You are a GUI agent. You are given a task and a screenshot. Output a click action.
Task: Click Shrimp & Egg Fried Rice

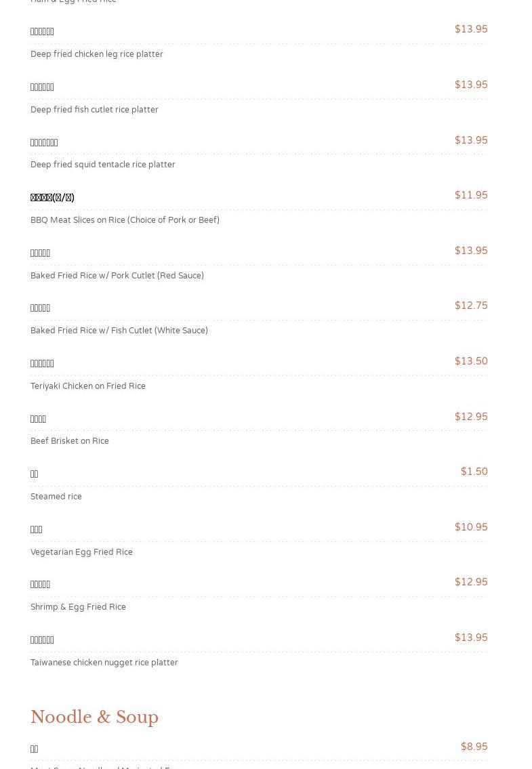tap(78, 607)
